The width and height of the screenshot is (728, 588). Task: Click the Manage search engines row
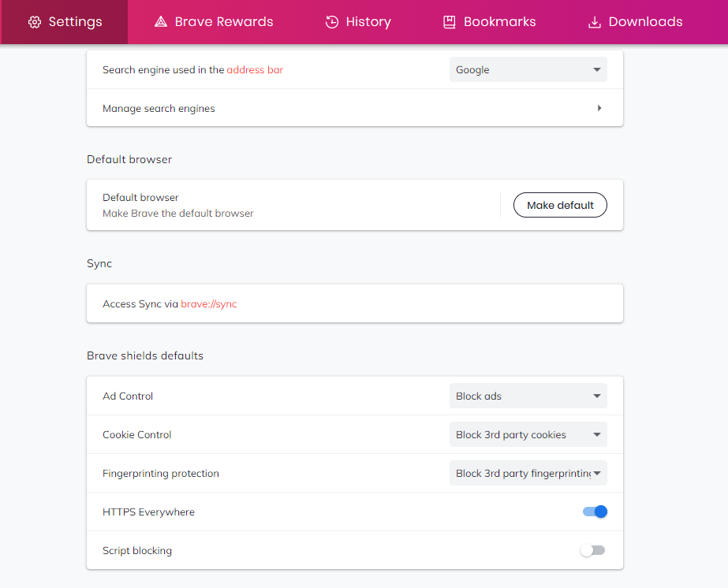(x=355, y=108)
